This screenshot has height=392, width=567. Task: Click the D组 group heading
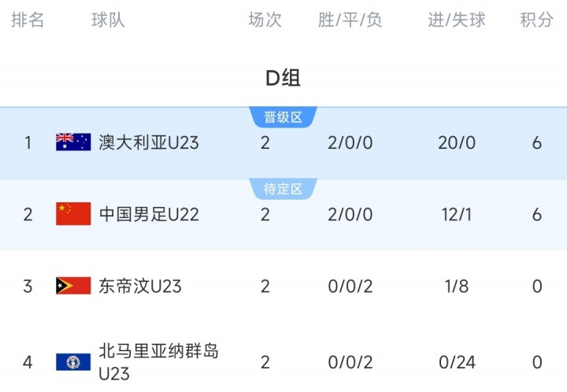pos(283,78)
